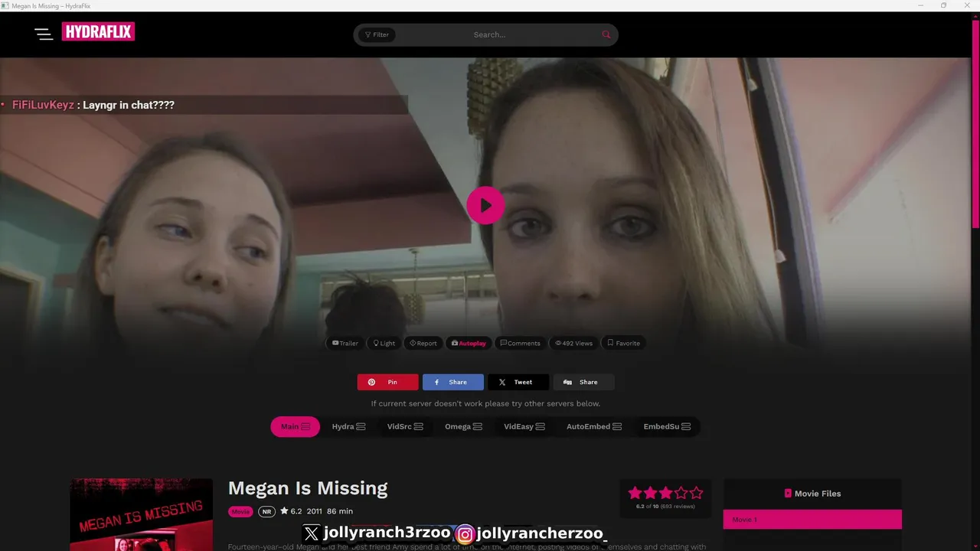Add the movie to Favorite
This screenshot has height=551, width=980.
pyautogui.click(x=623, y=343)
